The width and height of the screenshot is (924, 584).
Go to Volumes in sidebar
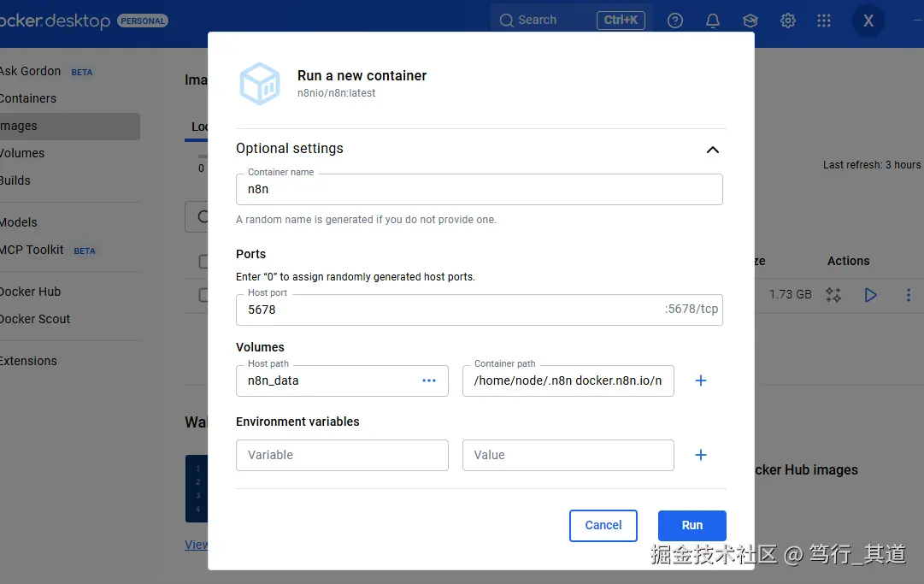[x=22, y=153]
